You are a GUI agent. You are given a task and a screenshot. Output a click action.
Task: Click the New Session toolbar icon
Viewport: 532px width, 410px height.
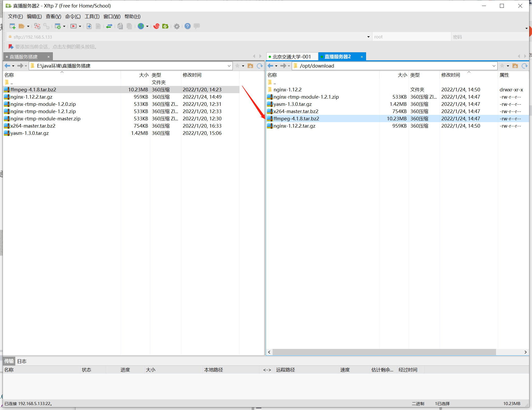pos(12,26)
